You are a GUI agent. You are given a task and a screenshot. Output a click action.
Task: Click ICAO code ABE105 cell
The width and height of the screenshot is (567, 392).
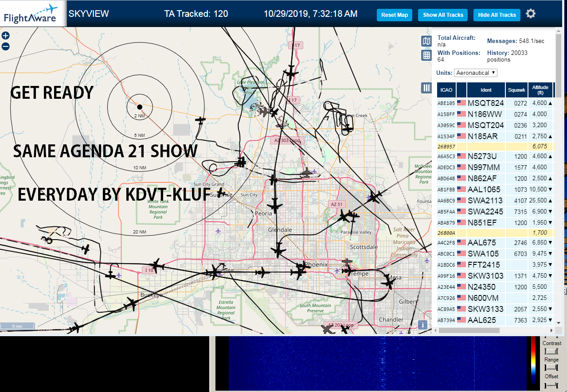[x=446, y=103]
